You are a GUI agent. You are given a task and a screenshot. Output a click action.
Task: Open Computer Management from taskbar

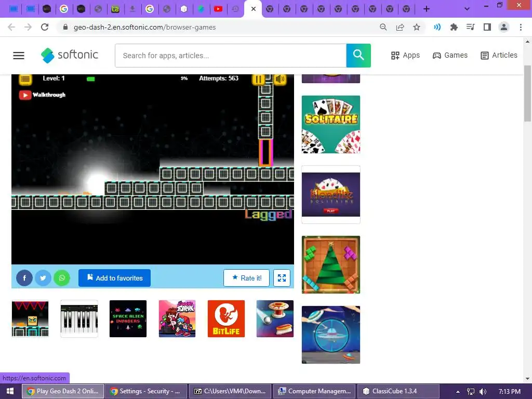pos(314,391)
